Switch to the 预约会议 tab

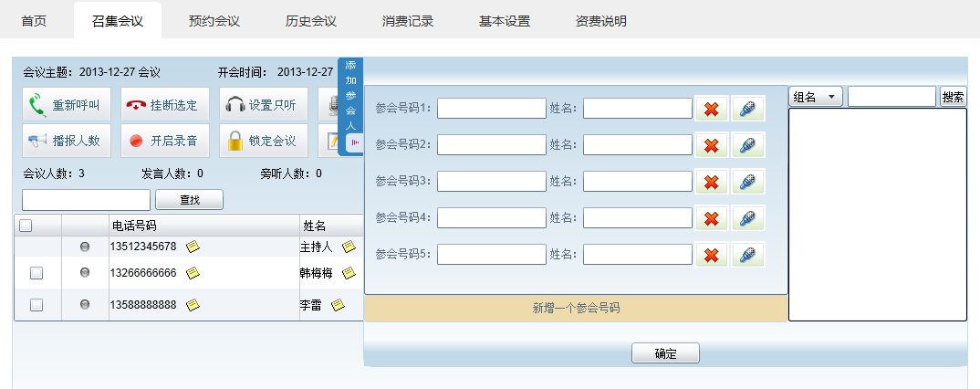tap(214, 21)
